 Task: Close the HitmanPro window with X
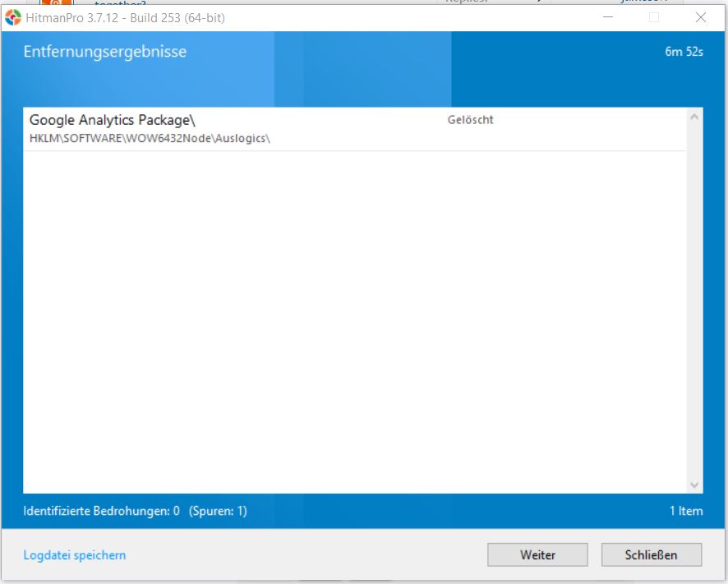pos(701,17)
